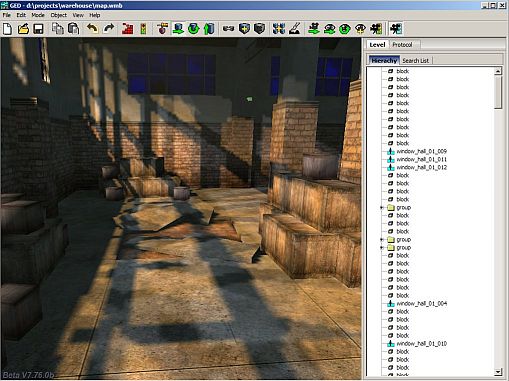Paste from clipboard icon
Viewport: 509px width, 381px height.
[x=74, y=29]
